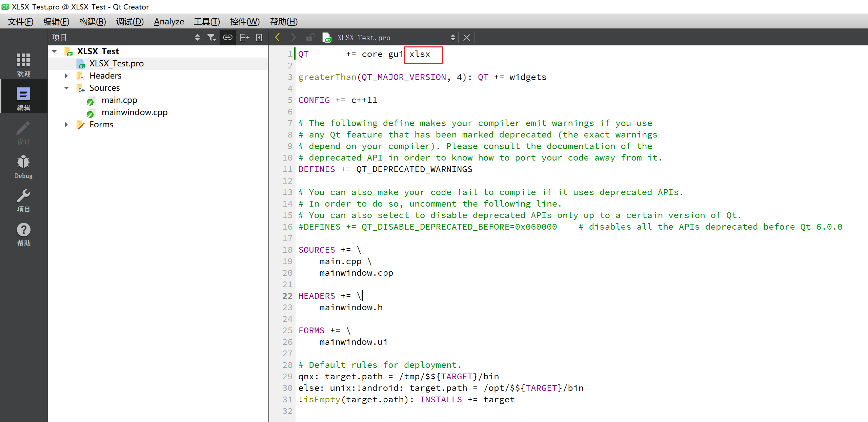Click greaterThan function on line 3

[x=327, y=77]
